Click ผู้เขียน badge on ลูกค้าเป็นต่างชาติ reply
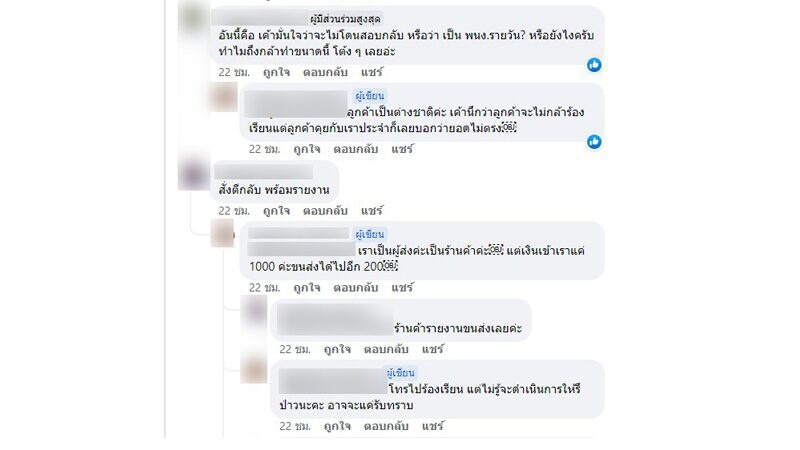800x450 pixels. tap(369, 96)
